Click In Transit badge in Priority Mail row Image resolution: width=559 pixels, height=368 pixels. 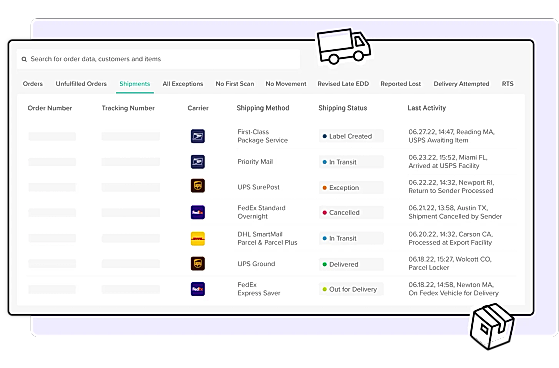pyautogui.click(x=351, y=162)
